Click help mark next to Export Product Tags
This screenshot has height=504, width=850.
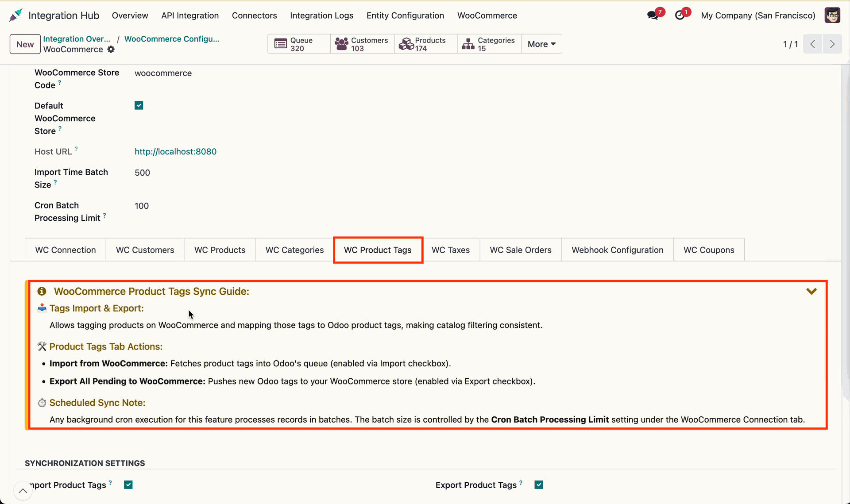pos(521,482)
